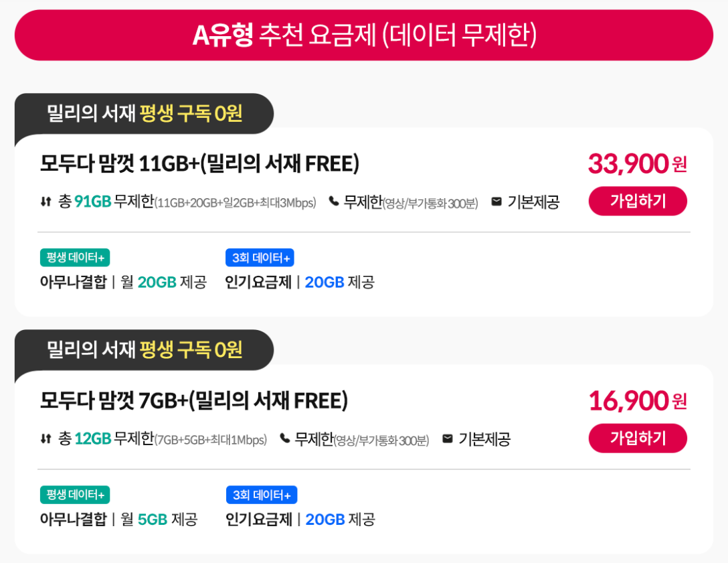The image size is (728, 563).
Task: Click the bottom 밀리의 서재 평생 구독 0원 ribbon
Action: click(x=143, y=349)
